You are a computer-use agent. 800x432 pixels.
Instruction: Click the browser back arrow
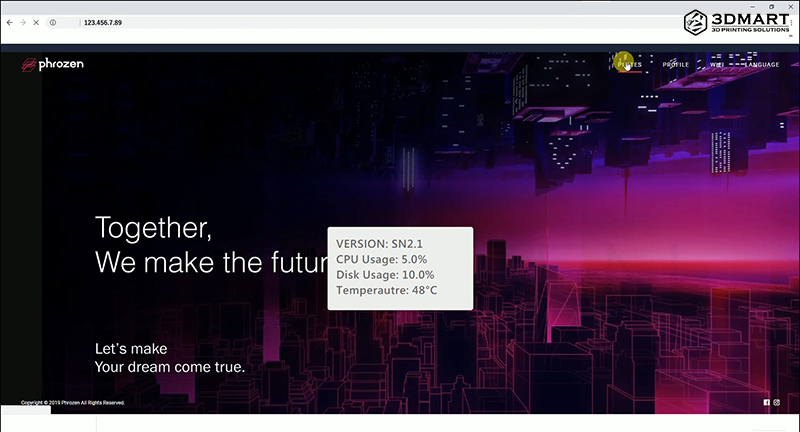[9, 21]
